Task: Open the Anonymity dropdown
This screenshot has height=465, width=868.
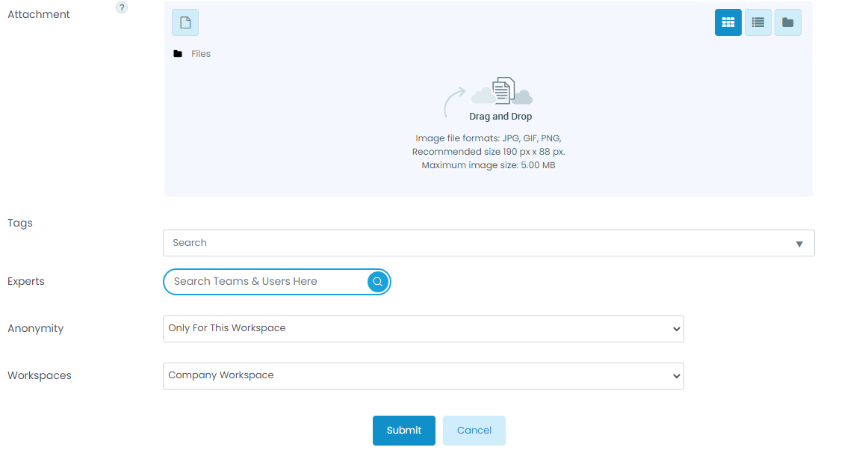Action: (x=423, y=329)
